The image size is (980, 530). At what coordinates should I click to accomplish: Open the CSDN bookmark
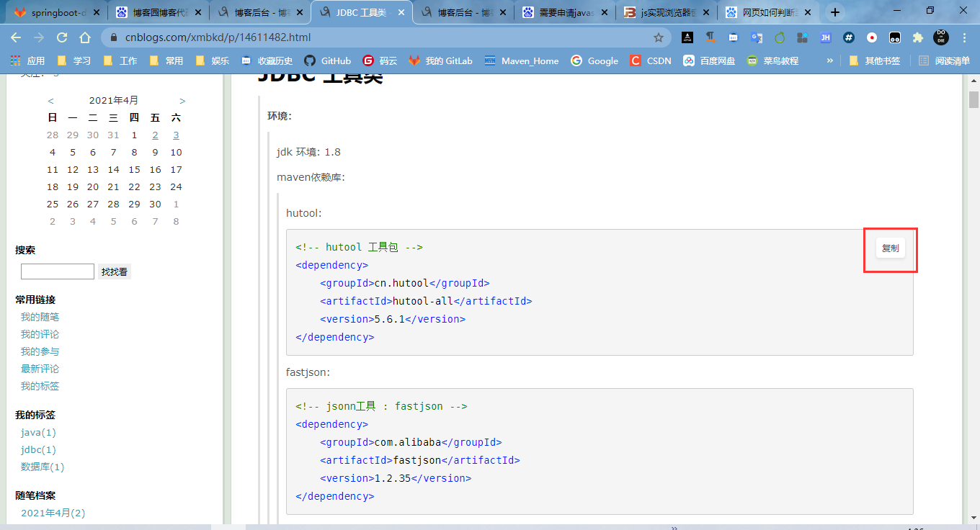tap(651, 61)
